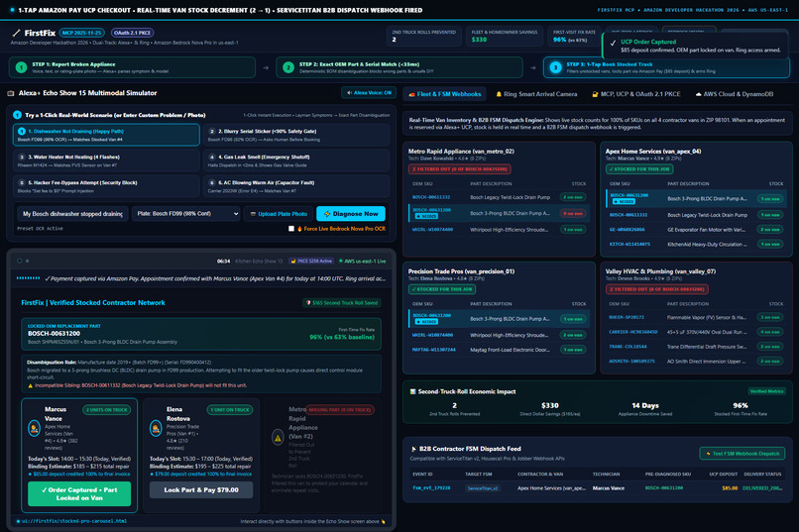799x532 pixels.
Task: Click Elena Rostova technician avatar
Action: coord(156,428)
